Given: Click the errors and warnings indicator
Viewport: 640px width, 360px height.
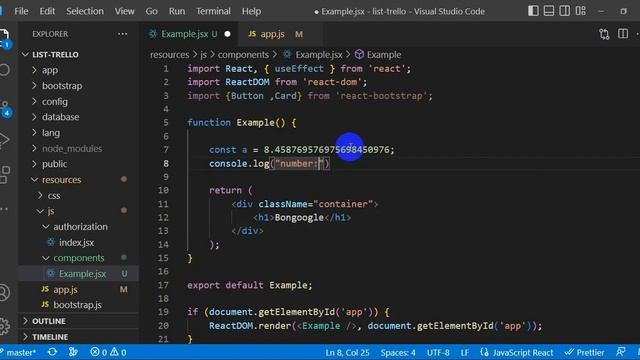Looking at the screenshot, I should (x=108, y=352).
